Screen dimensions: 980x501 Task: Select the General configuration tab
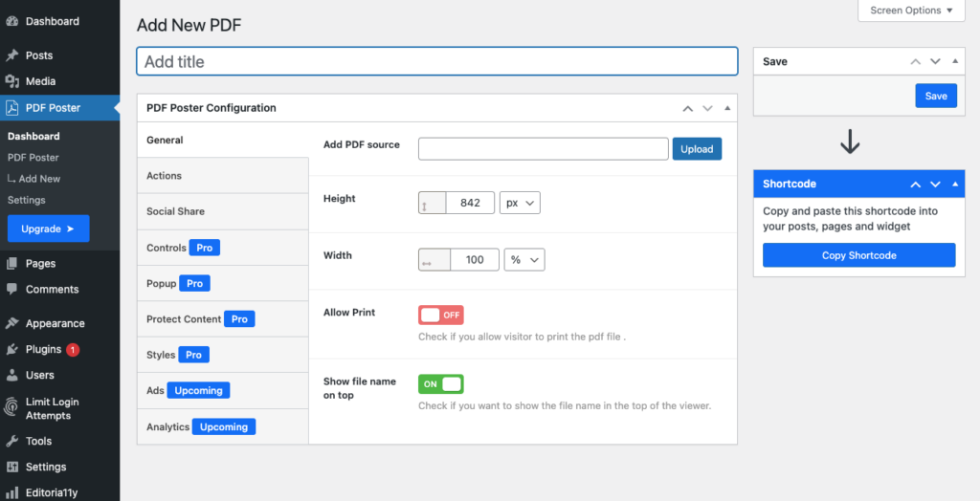(x=223, y=140)
